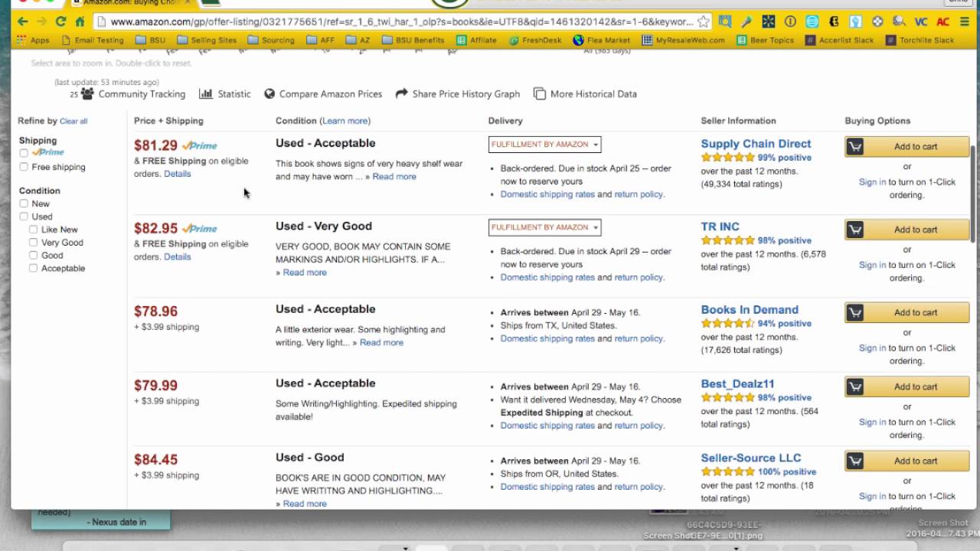Click Details under the $82.95 offer
The image size is (980, 551).
[x=177, y=257]
